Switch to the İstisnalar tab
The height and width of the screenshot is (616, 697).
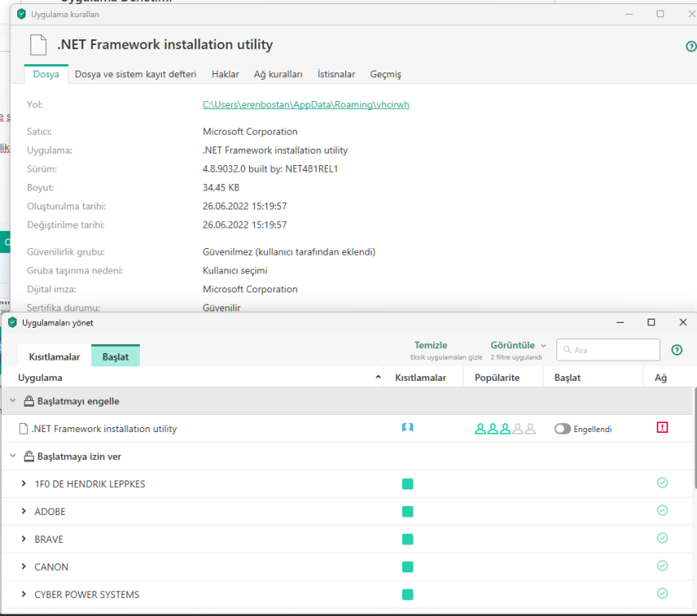(336, 74)
